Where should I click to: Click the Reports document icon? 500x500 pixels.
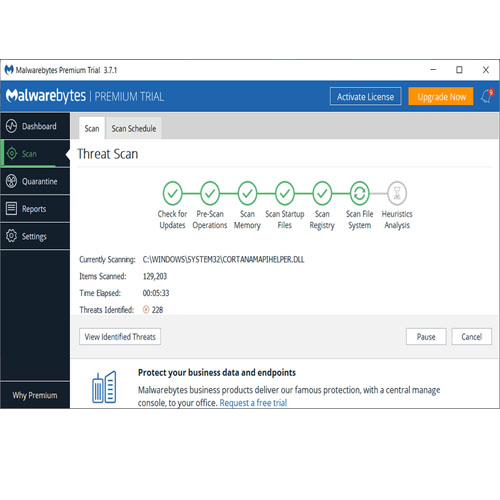(x=11, y=209)
